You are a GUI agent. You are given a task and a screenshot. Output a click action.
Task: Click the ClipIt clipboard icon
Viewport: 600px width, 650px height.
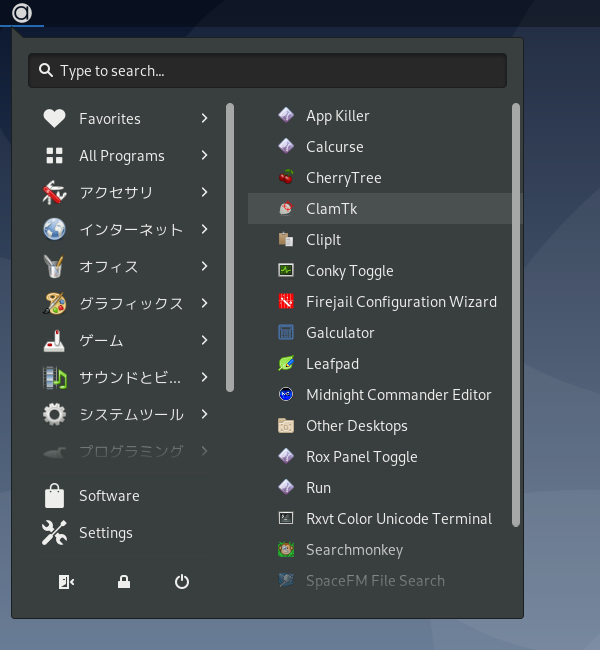pyautogui.click(x=286, y=240)
